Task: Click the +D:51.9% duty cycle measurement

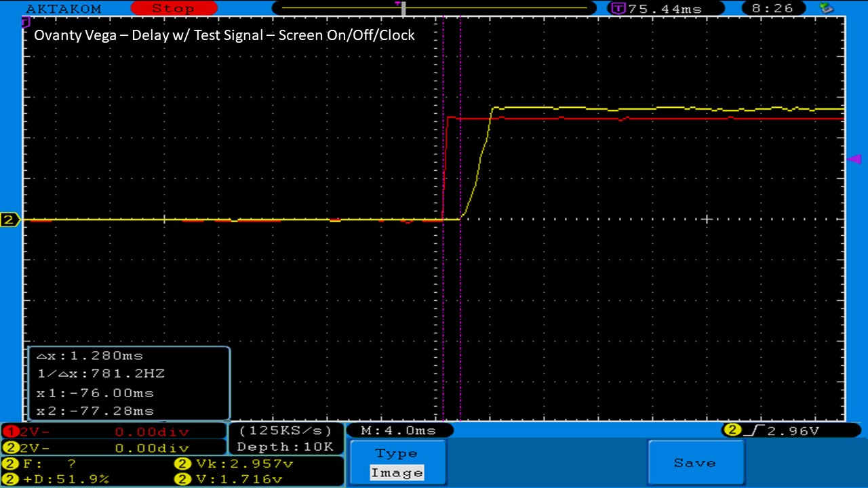Action: [x=57, y=479]
